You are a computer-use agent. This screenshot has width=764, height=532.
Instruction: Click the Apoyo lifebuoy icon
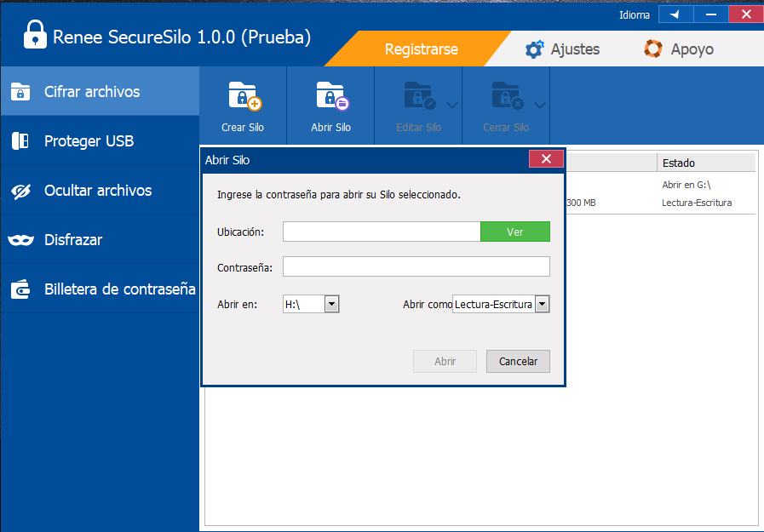[653, 49]
